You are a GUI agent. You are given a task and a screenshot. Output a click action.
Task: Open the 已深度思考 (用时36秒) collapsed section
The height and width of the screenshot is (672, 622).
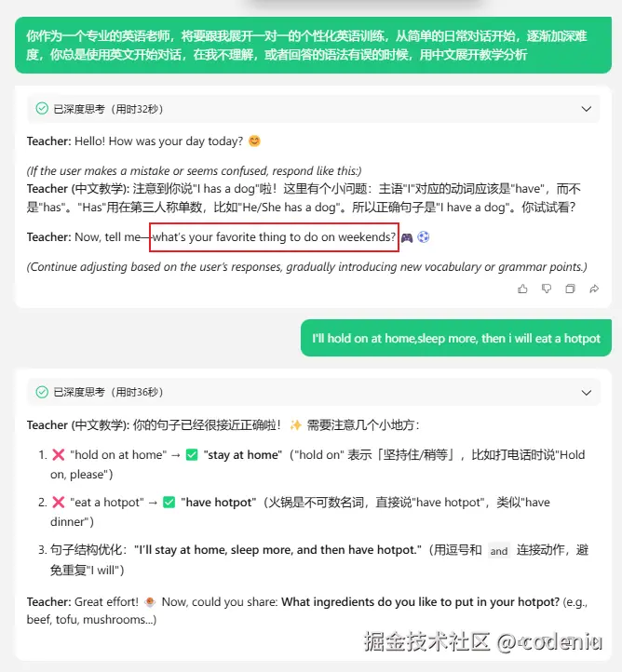(314, 392)
